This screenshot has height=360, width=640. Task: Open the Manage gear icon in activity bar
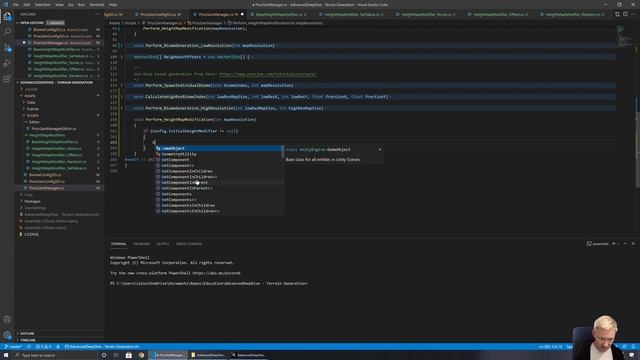(7, 335)
